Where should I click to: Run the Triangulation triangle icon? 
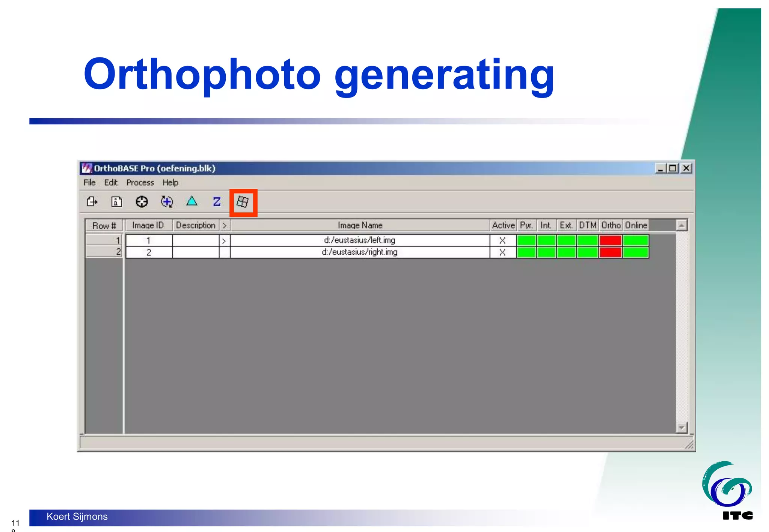192,201
